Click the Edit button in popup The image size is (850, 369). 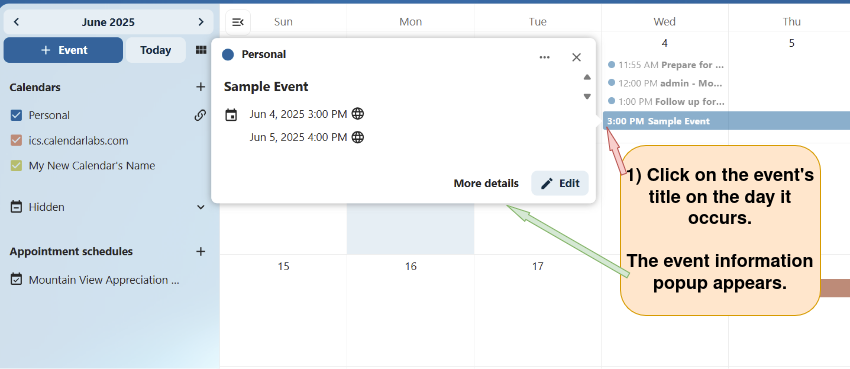[559, 183]
